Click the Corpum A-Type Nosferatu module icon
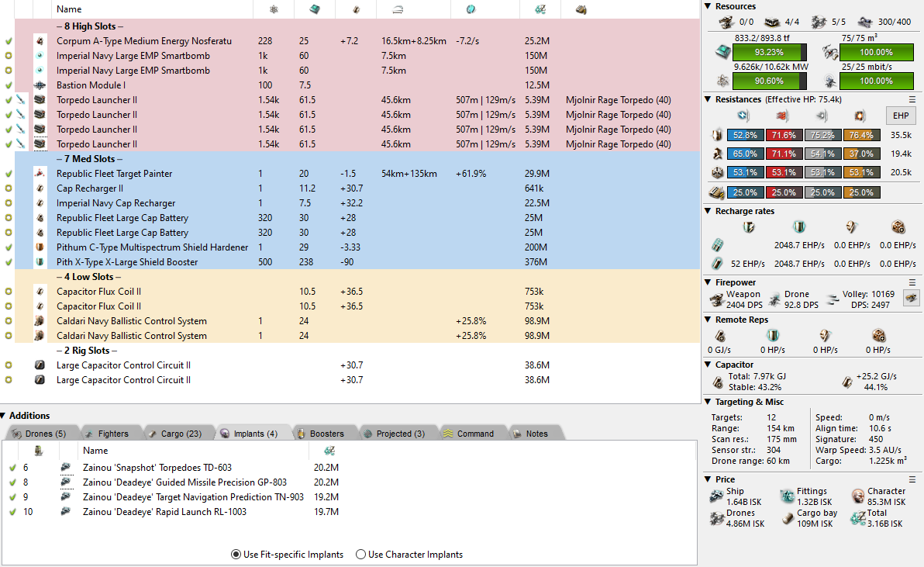This screenshot has width=924, height=567. 40,41
